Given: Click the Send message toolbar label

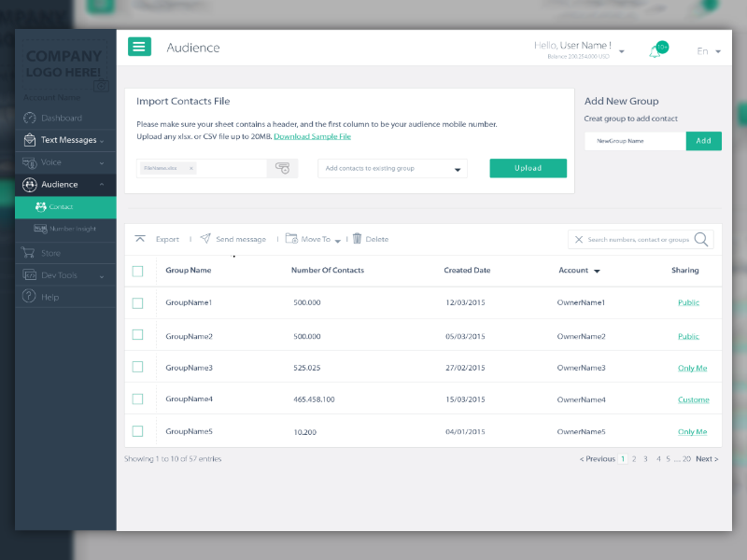Looking at the screenshot, I should pyautogui.click(x=241, y=239).
